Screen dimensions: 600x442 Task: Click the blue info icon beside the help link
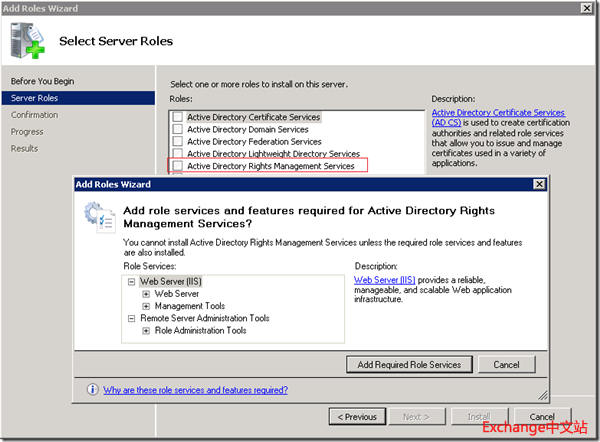click(93, 390)
